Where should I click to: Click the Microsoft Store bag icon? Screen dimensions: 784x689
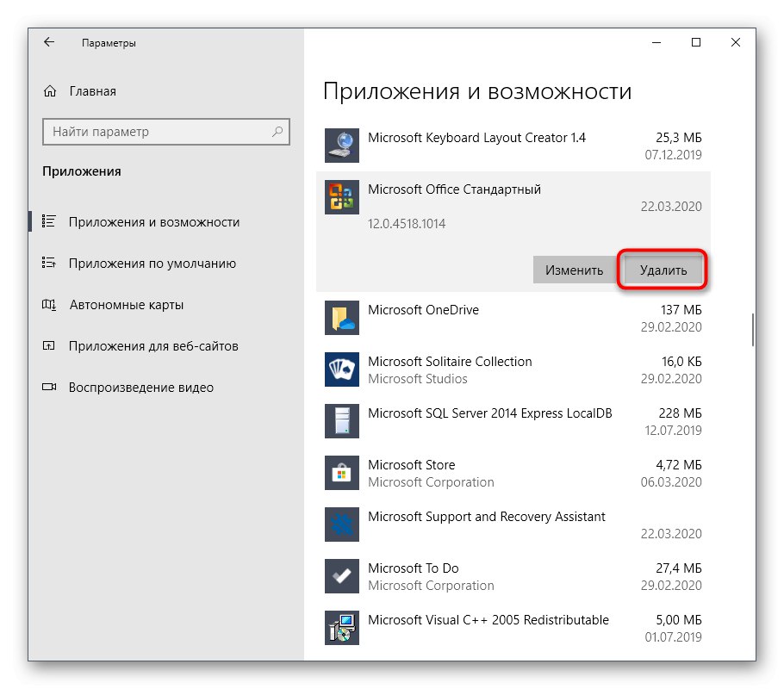point(341,473)
